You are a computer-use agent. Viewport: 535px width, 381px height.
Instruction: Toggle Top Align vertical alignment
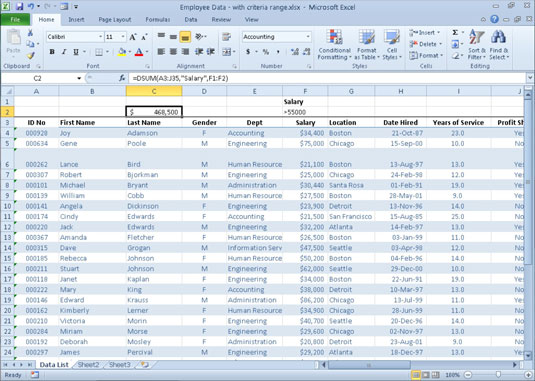click(x=161, y=36)
